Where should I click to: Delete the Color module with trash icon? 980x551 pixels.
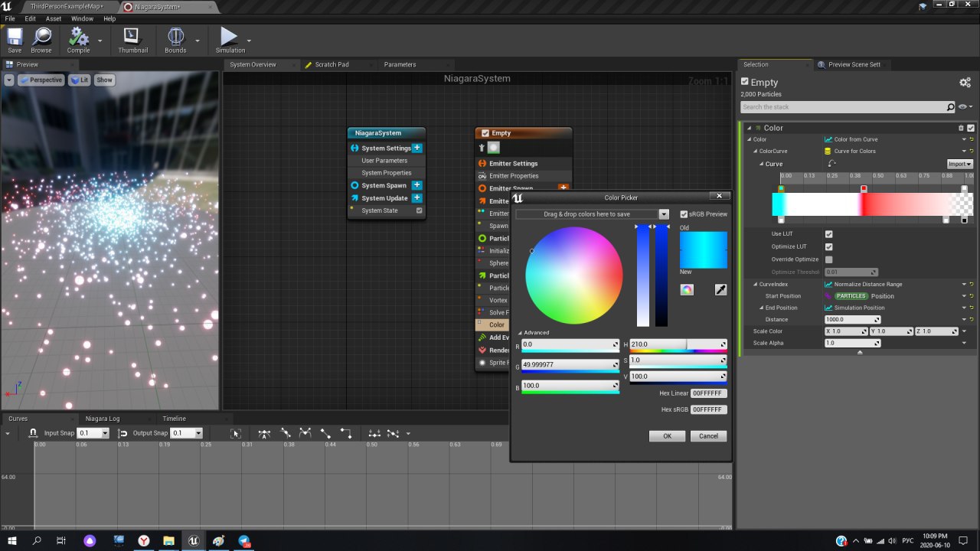click(x=962, y=128)
